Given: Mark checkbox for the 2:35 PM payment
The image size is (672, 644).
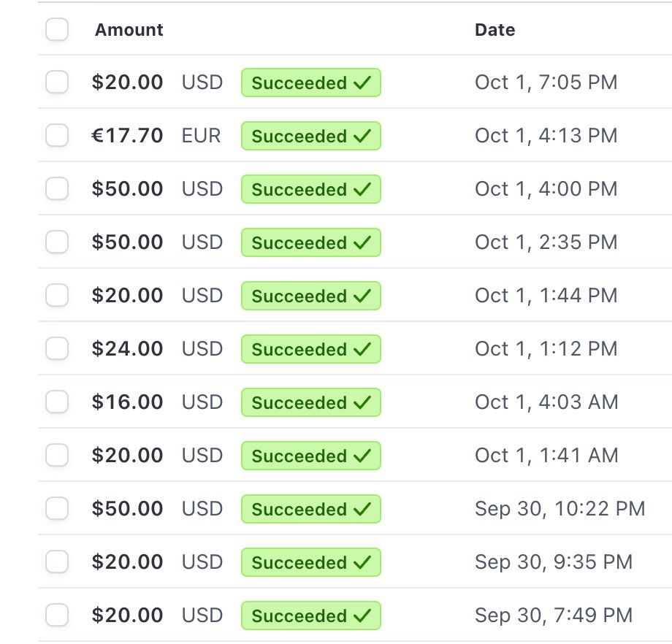Looking at the screenshot, I should pos(57,242).
